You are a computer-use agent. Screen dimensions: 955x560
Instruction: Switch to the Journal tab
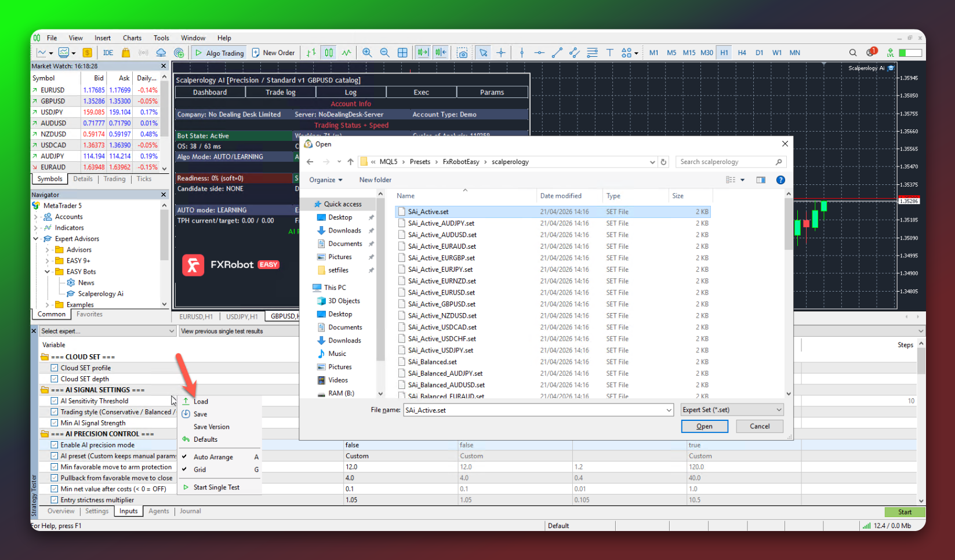click(x=190, y=511)
